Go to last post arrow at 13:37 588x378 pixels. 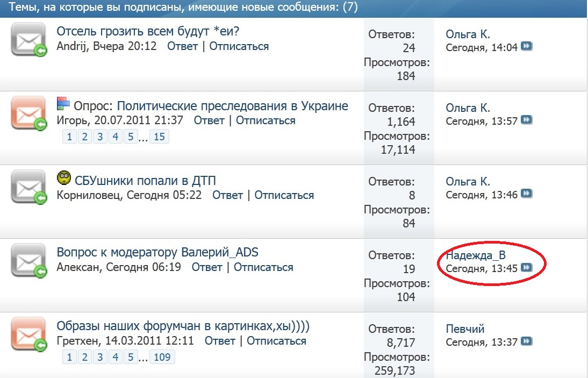click(x=527, y=341)
